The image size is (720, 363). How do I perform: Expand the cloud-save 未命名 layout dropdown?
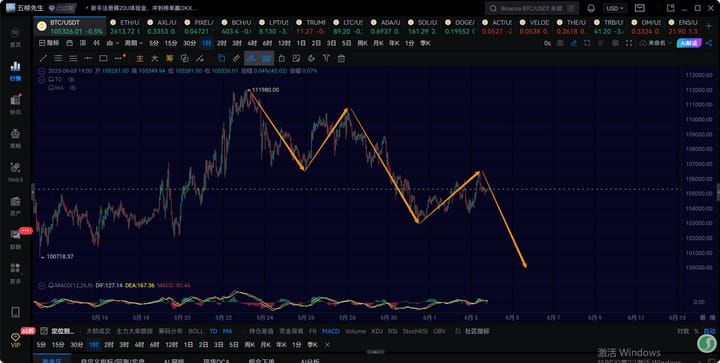[x=655, y=43]
